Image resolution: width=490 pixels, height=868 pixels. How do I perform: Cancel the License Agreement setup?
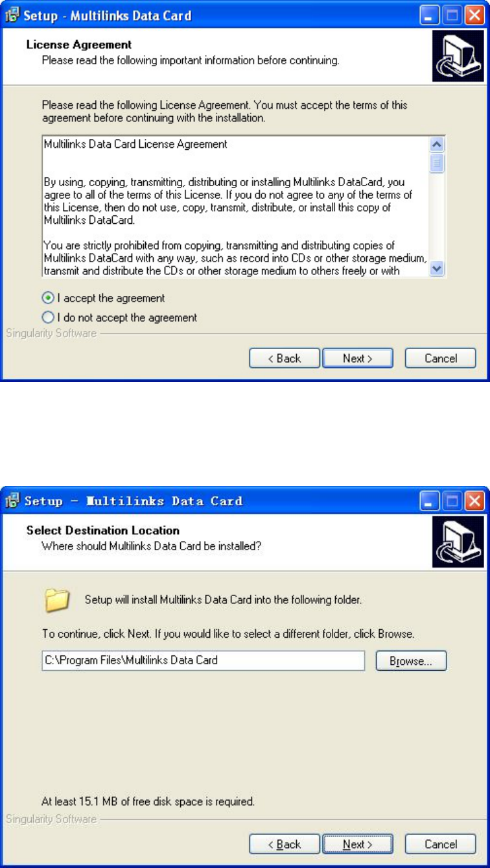441,358
